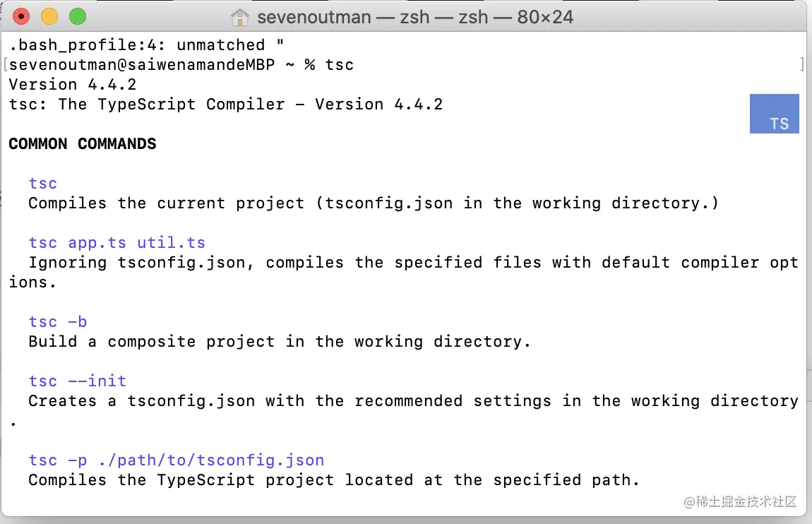Viewport: 812px width, 524px height.
Task: Click the ".bash_profile:4: unmatched" error line
Action: tap(147, 45)
